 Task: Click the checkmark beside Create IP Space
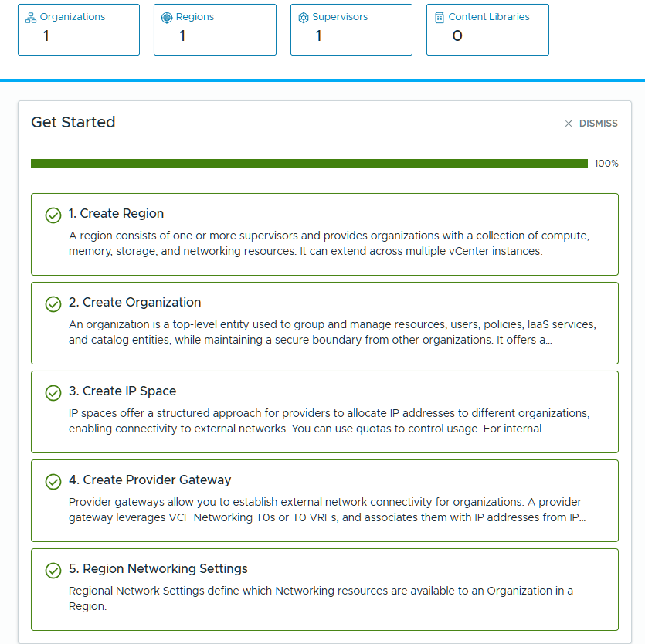pyautogui.click(x=53, y=393)
